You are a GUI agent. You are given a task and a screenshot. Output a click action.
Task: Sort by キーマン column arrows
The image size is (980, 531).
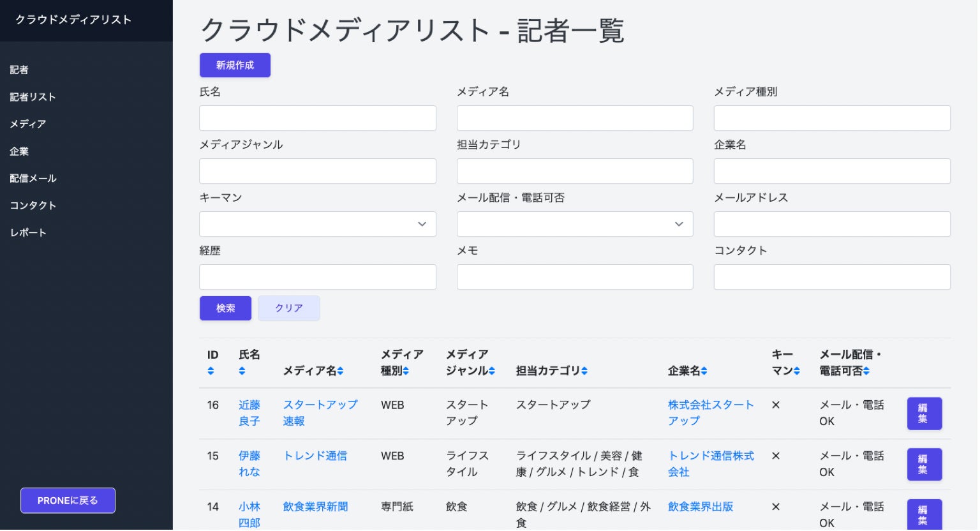pyautogui.click(x=797, y=371)
